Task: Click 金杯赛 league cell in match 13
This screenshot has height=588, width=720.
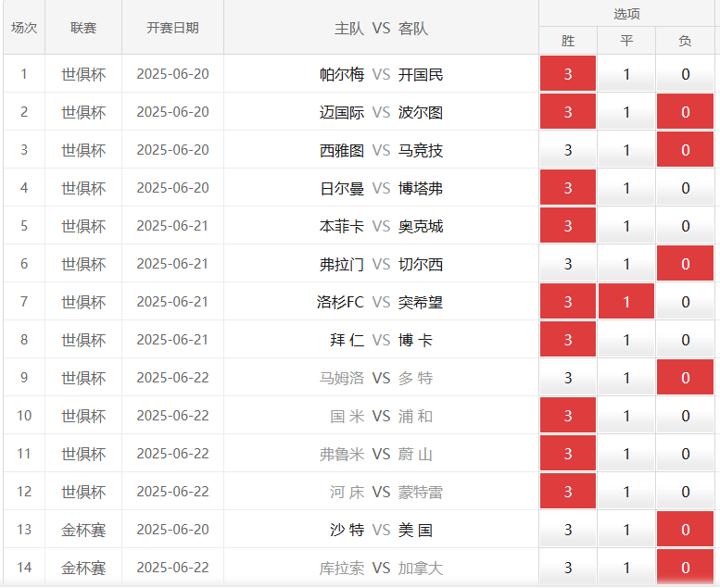Action: point(83,530)
